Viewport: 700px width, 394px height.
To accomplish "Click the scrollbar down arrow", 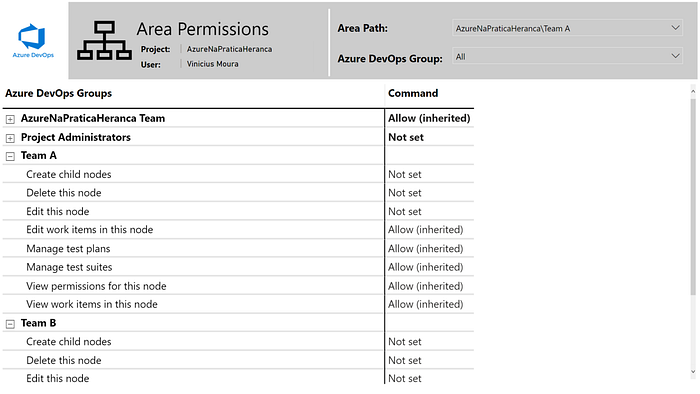I will point(693,372).
